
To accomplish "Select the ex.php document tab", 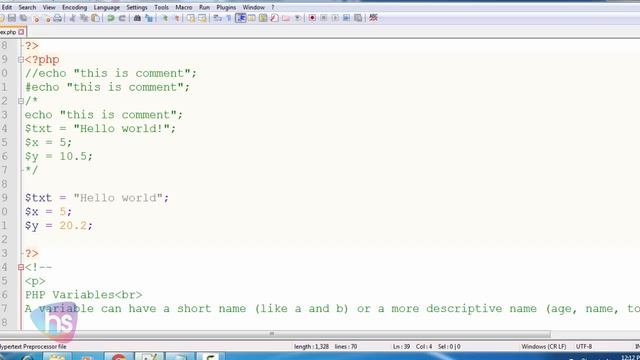I will (9, 32).
